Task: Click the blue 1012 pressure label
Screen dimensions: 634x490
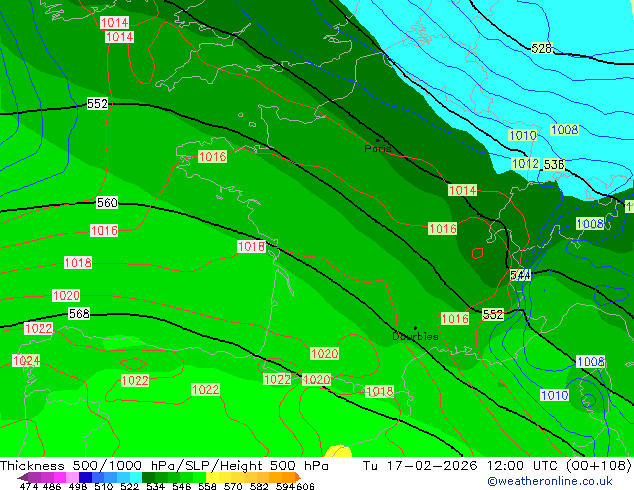Action: pyautogui.click(x=525, y=164)
